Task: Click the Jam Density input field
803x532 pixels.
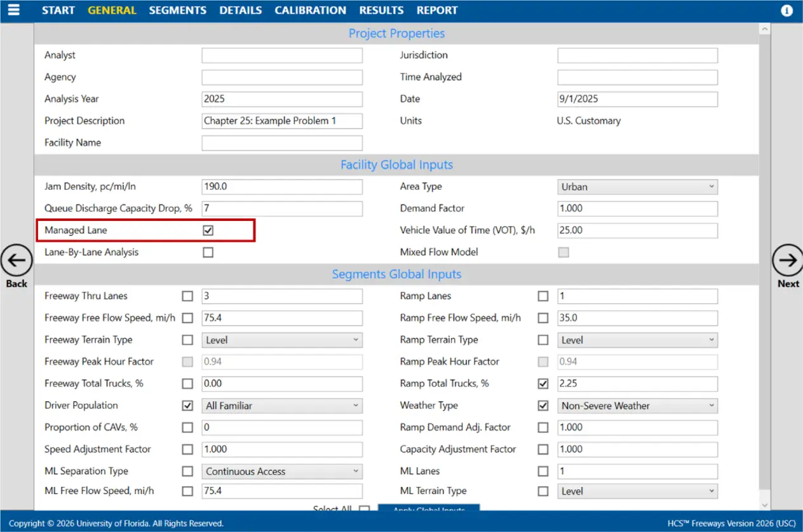Action: 282,187
